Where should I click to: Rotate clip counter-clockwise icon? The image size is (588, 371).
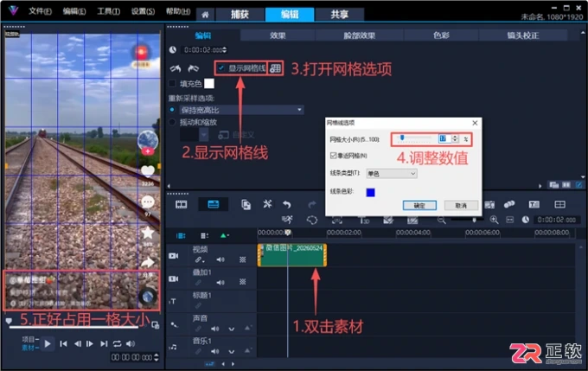coord(176,68)
